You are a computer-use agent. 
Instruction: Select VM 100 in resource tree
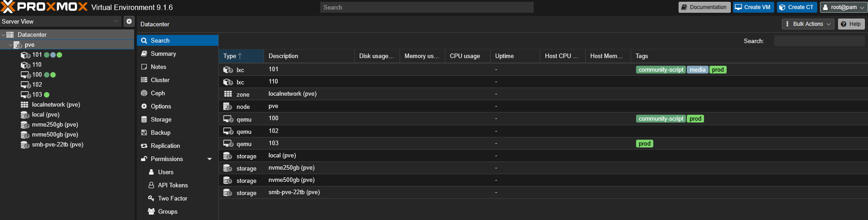[x=37, y=75]
